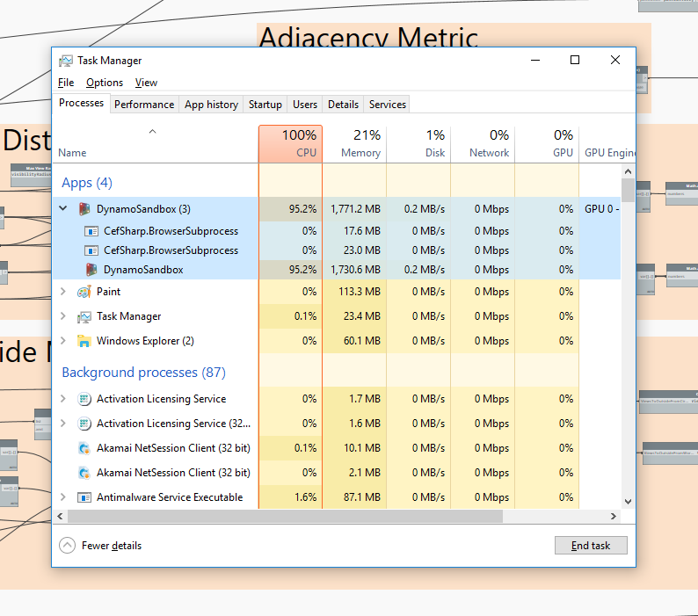Open the Options menu
The image size is (698, 616).
click(x=105, y=83)
